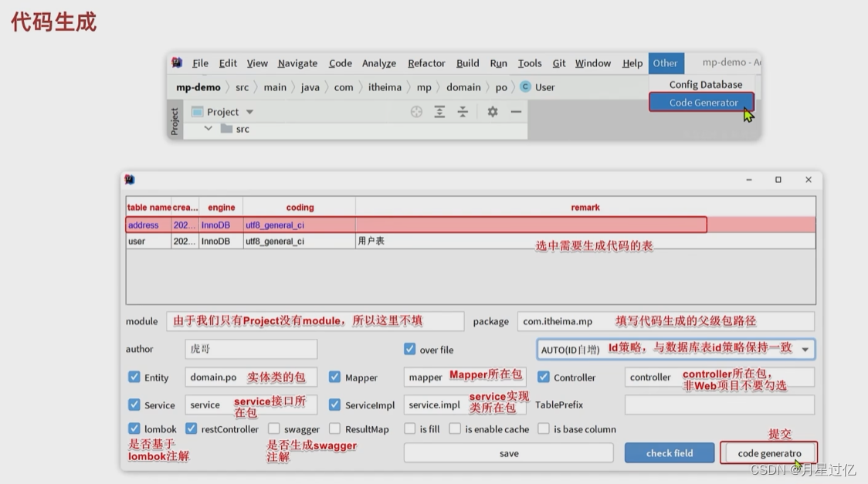Open the Analyze menu
This screenshot has width=868, height=484.
point(378,63)
